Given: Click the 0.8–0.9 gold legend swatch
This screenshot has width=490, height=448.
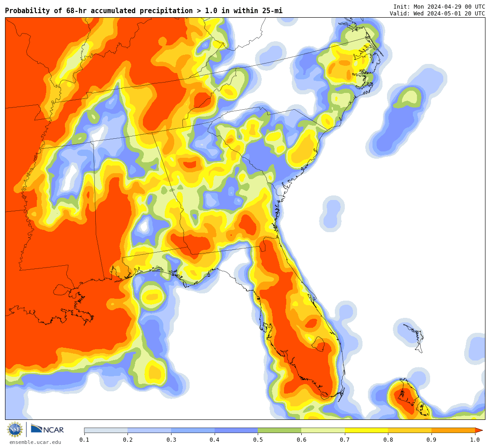Looking at the screenshot, I should coord(410,430).
